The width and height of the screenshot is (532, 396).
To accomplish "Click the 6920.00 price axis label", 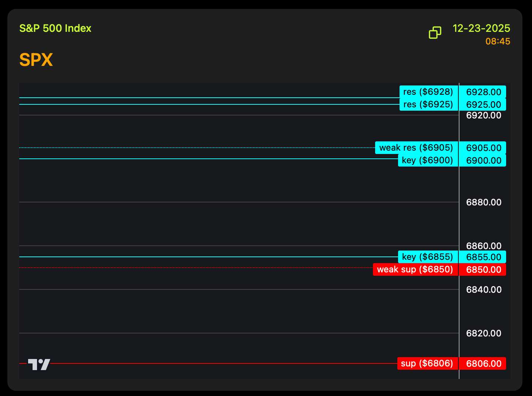I will pyautogui.click(x=483, y=115).
